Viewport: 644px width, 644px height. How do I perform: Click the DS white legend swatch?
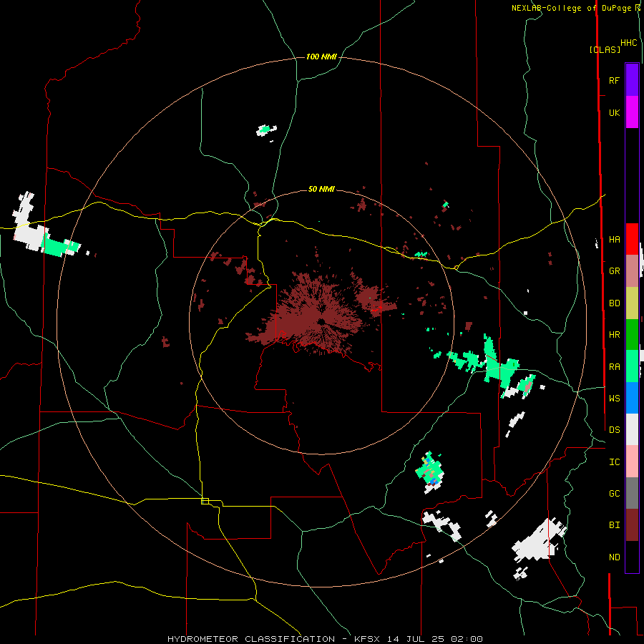click(632, 429)
